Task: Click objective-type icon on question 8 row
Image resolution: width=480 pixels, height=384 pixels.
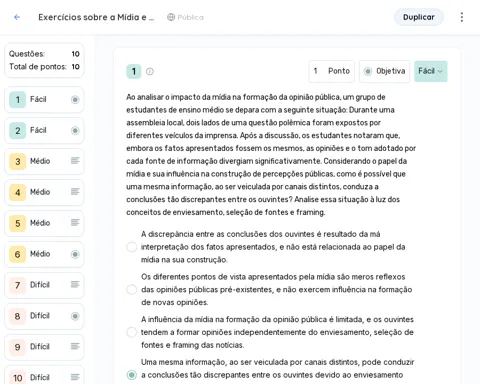Action: [75, 316]
